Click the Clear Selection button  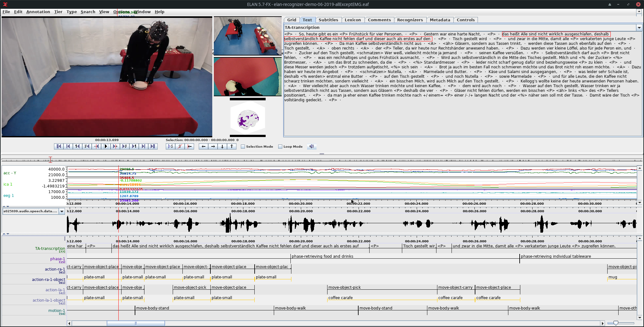click(180, 146)
